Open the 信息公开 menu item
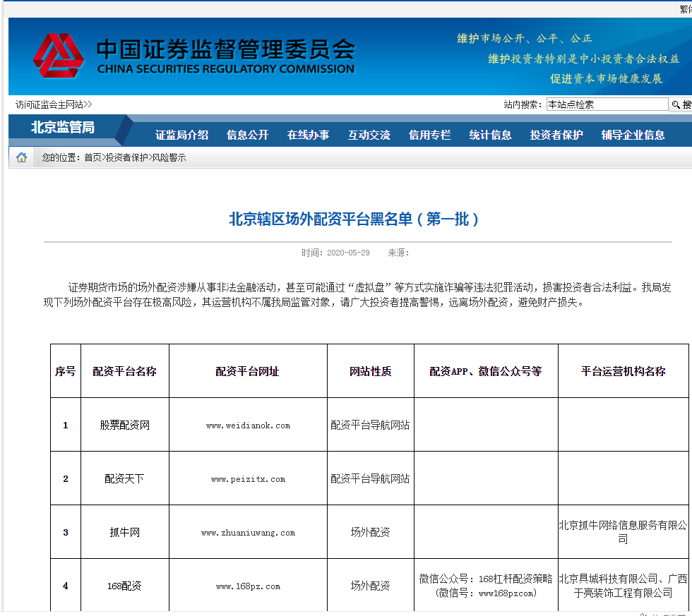The image size is (692, 616). (249, 135)
